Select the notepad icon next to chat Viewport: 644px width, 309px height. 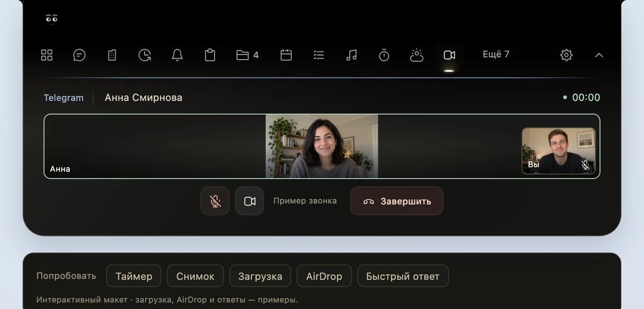tap(112, 55)
